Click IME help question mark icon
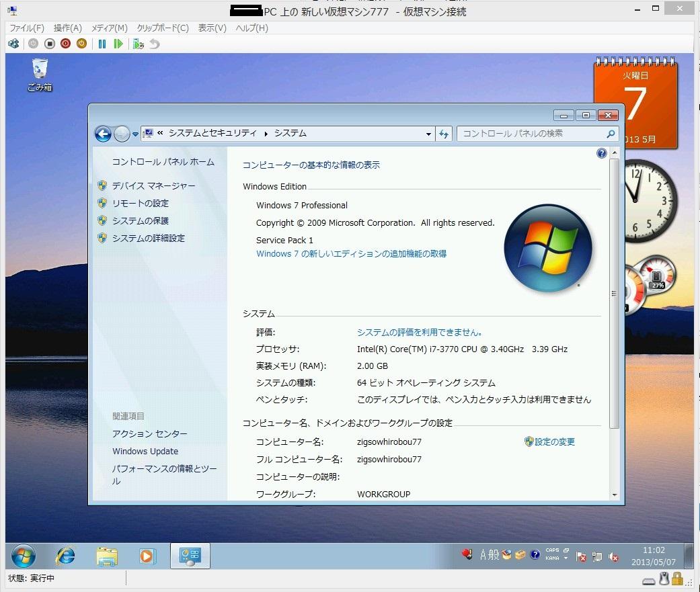Viewport: 700px width, 592px height. click(535, 555)
